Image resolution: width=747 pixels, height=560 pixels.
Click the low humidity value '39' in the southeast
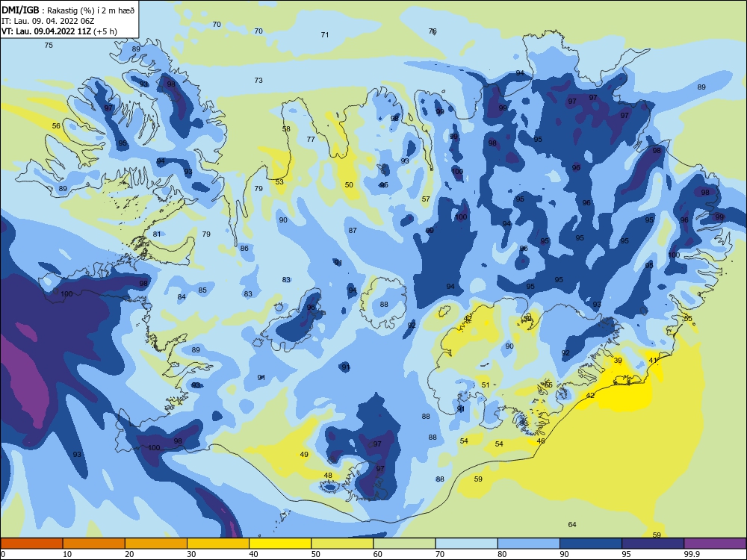618,361
